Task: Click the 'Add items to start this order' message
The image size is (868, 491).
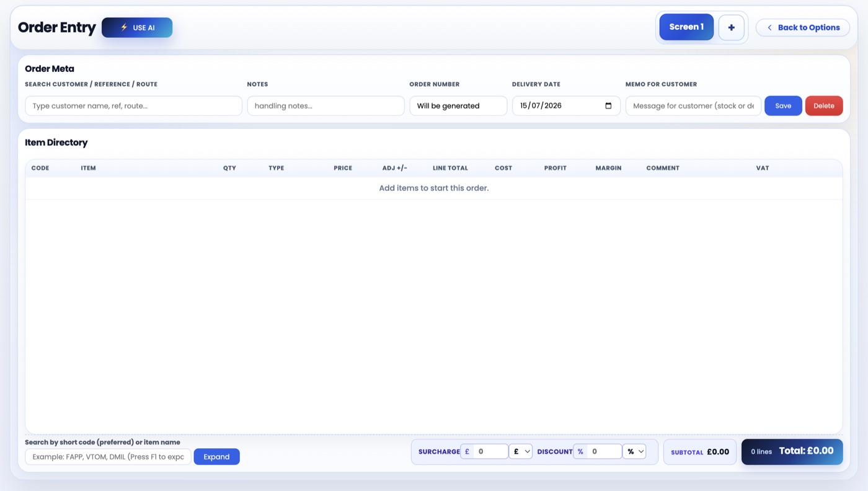Action: tap(434, 188)
